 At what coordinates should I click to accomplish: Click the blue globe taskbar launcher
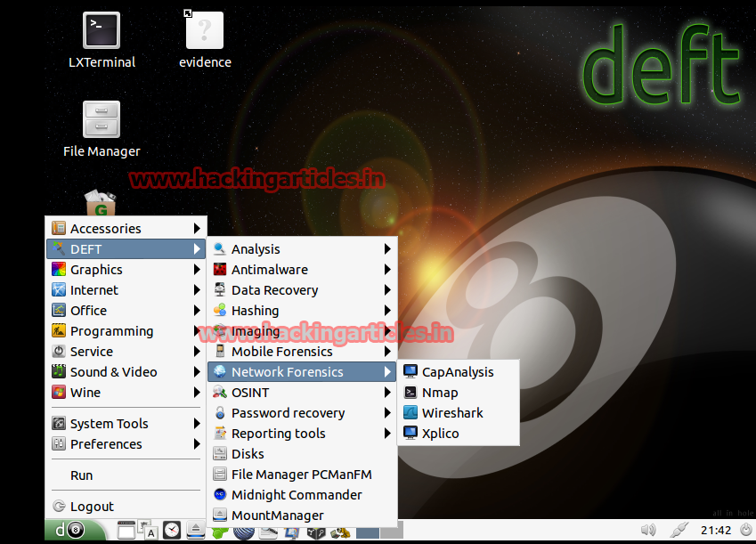point(244,533)
